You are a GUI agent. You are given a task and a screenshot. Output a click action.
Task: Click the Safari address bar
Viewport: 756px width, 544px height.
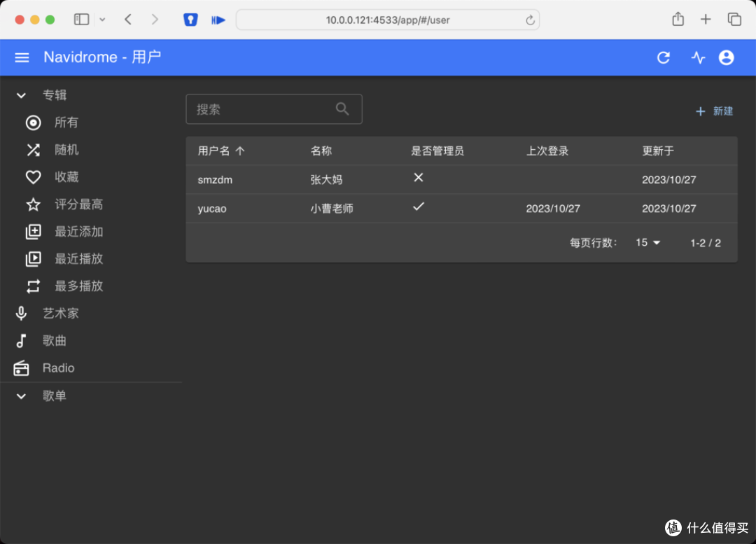click(x=388, y=20)
